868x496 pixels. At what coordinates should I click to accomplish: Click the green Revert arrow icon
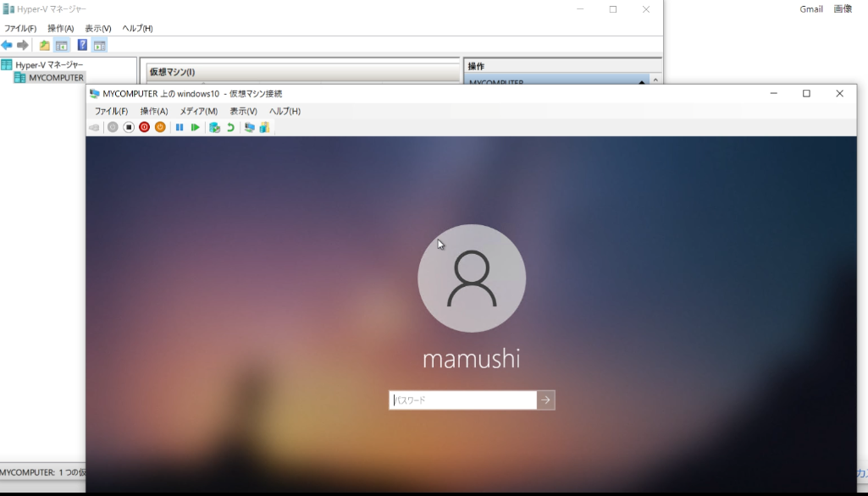(229, 127)
